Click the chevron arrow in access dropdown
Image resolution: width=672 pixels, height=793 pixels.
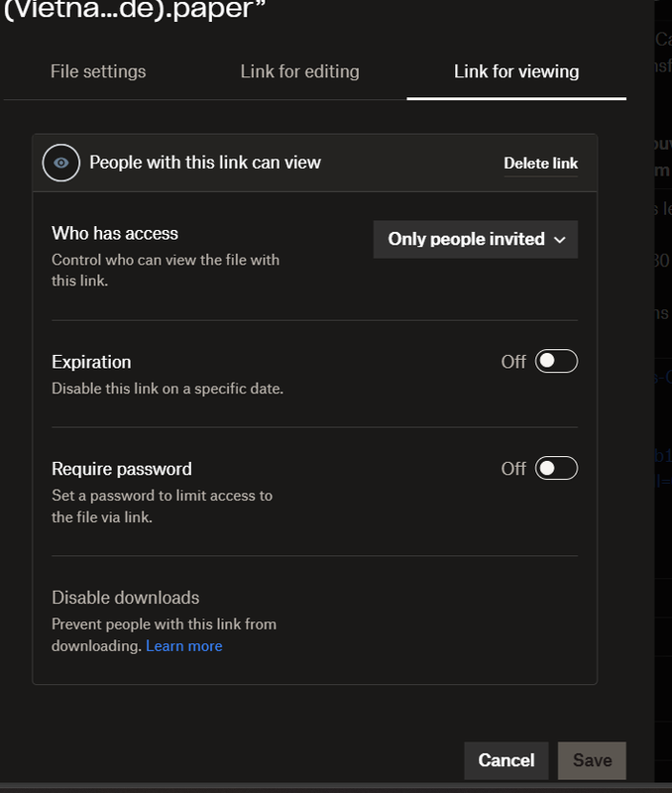click(x=560, y=240)
